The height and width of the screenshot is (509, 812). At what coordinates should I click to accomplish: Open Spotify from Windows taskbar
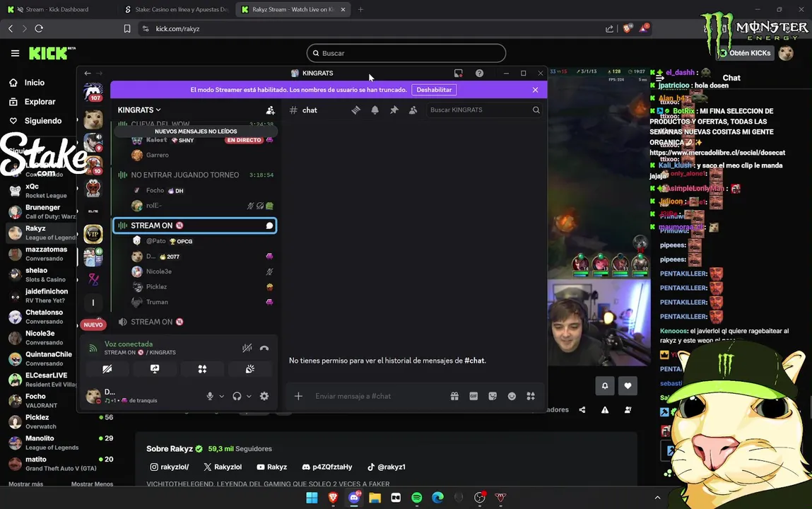click(417, 498)
